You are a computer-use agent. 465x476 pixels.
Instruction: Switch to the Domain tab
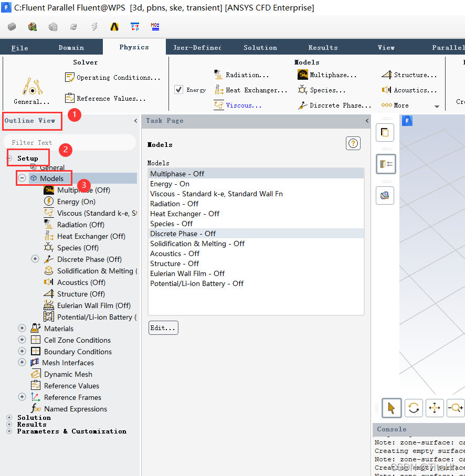[71, 48]
